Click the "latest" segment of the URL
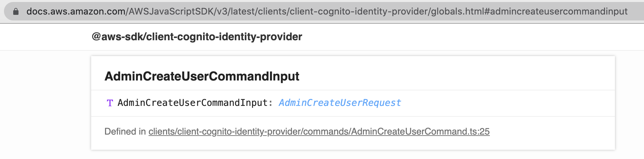The width and height of the screenshot is (644, 159). (242, 12)
